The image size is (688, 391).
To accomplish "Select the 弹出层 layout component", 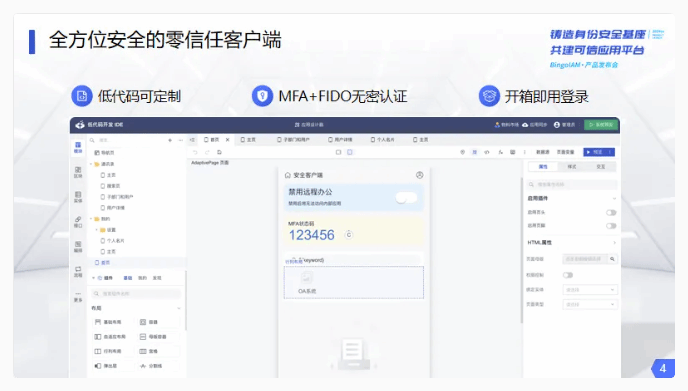I will [112, 366].
